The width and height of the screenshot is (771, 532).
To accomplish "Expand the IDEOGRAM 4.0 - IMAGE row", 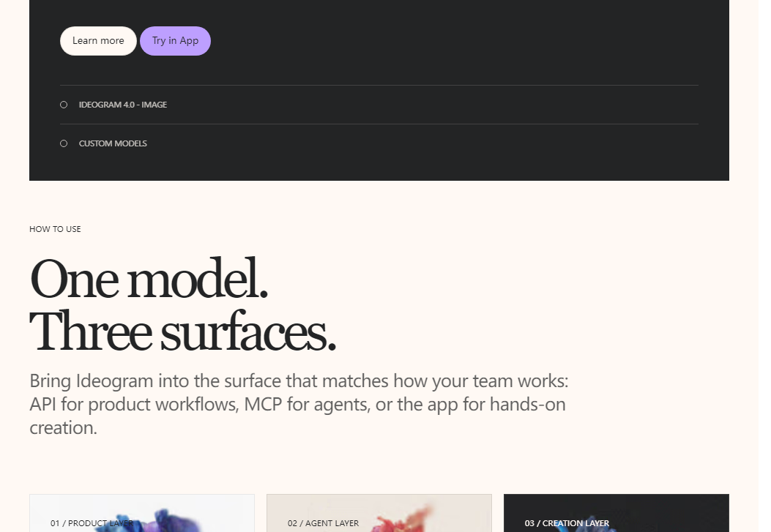I will click(x=379, y=105).
